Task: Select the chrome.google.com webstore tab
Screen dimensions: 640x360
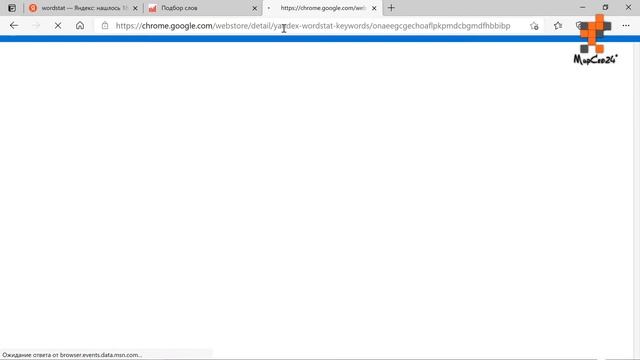Action: 322,8
